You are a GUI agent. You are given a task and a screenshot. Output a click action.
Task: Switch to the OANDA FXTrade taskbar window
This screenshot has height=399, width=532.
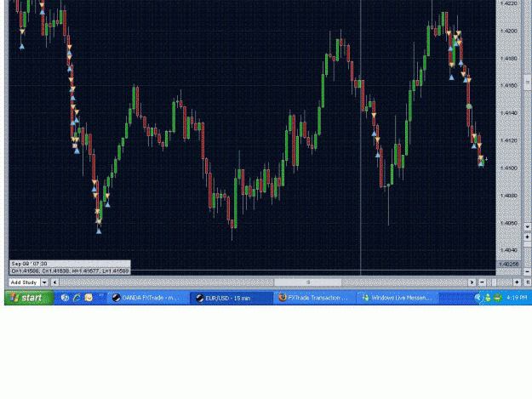click(x=147, y=298)
